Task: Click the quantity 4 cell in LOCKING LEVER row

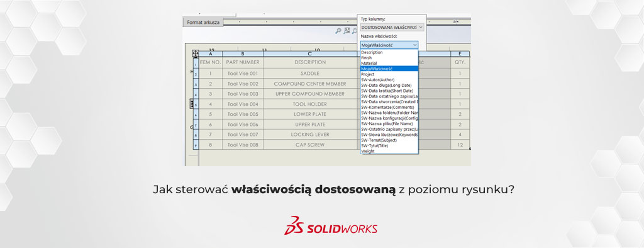Action: [x=460, y=135]
